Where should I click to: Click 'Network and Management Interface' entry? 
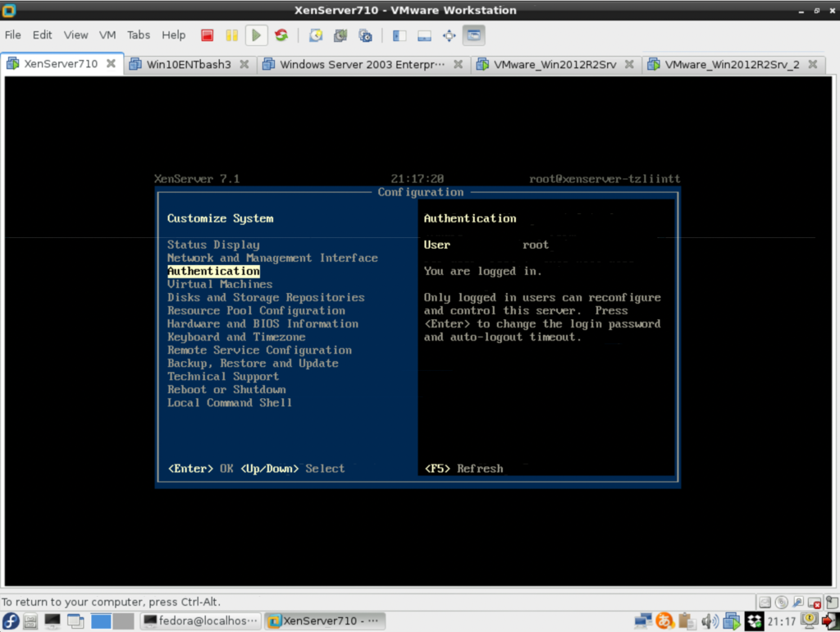pos(272,258)
